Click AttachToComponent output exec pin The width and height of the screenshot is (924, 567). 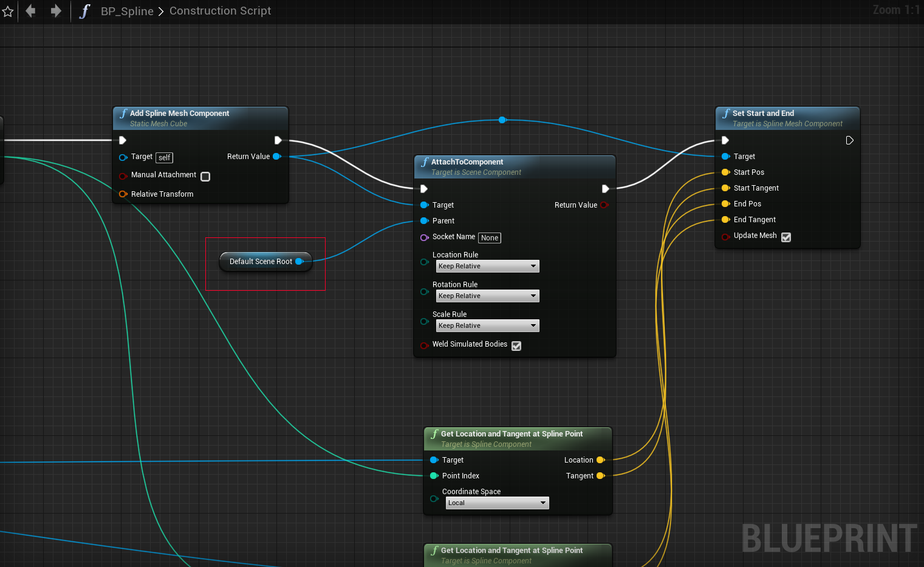tap(605, 189)
